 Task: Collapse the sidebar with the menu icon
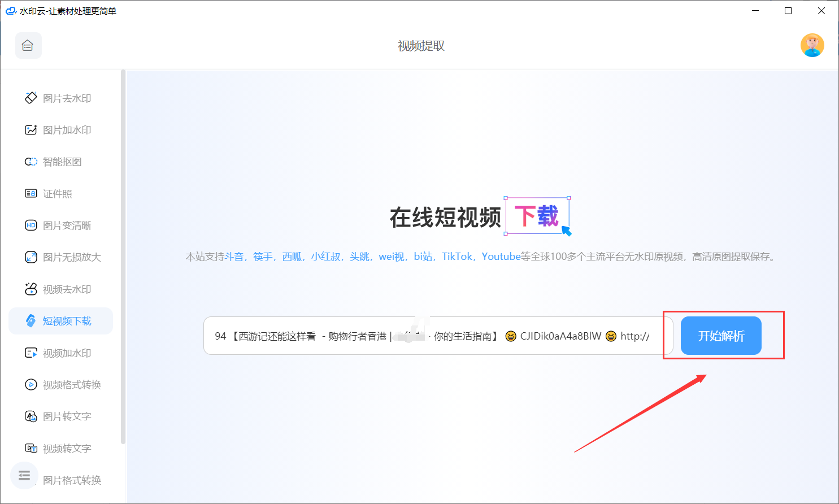tap(24, 475)
